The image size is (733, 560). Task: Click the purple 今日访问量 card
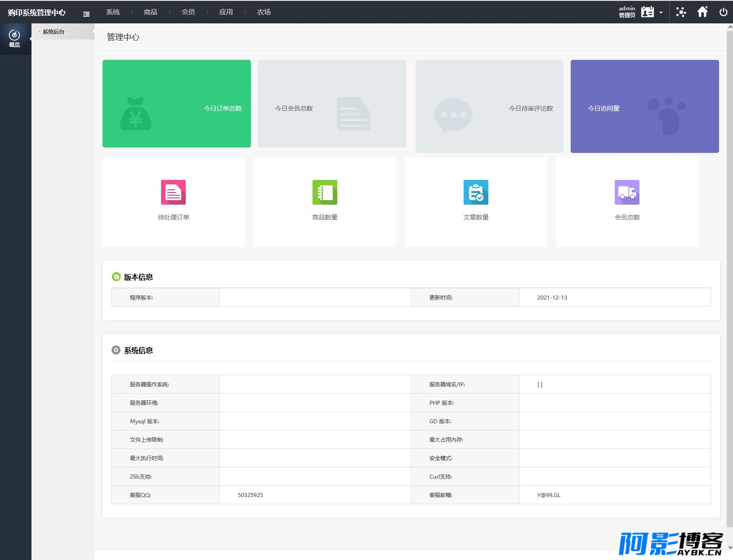[645, 106]
